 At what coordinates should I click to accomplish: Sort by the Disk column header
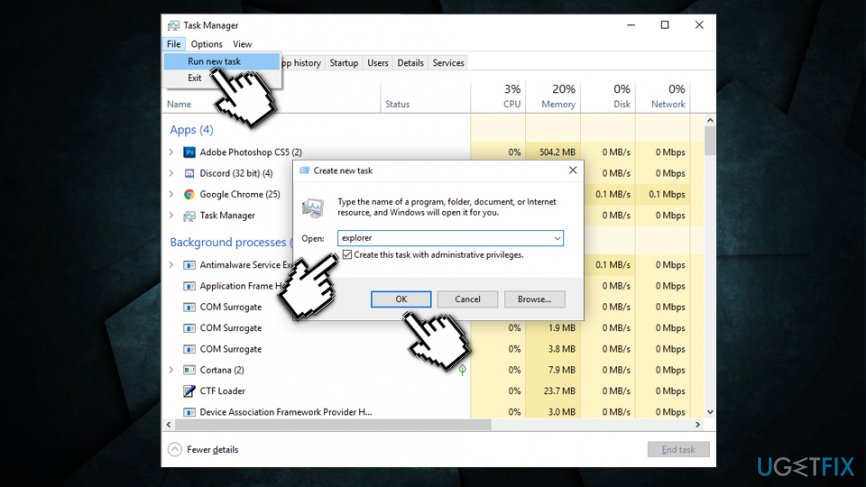(x=608, y=96)
